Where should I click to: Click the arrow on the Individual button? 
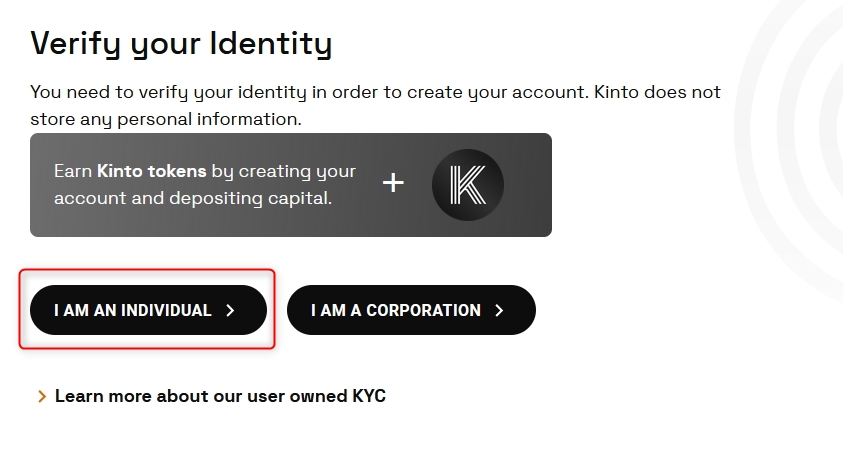pyautogui.click(x=231, y=311)
